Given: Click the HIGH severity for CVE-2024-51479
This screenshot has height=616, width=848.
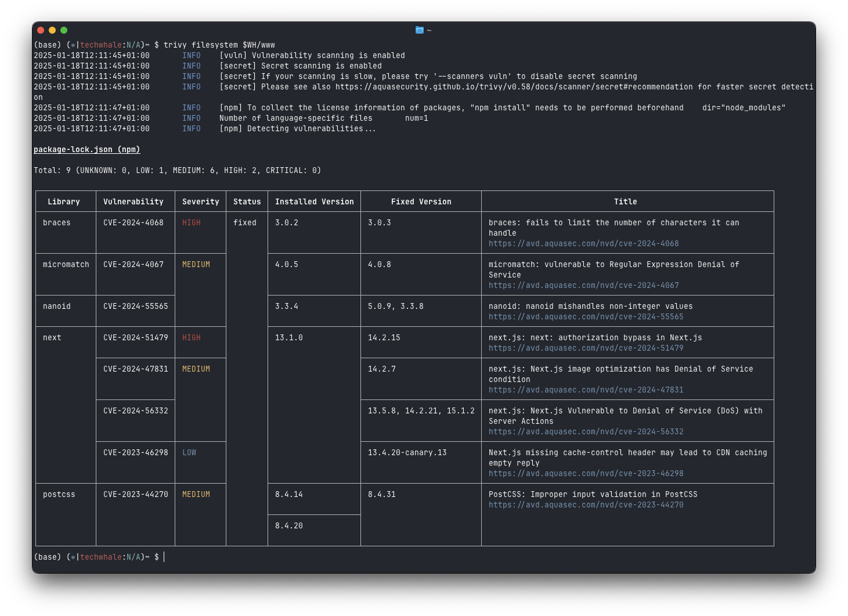Looking at the screenshot, I should pyautogui.click(x=192, y=338).
